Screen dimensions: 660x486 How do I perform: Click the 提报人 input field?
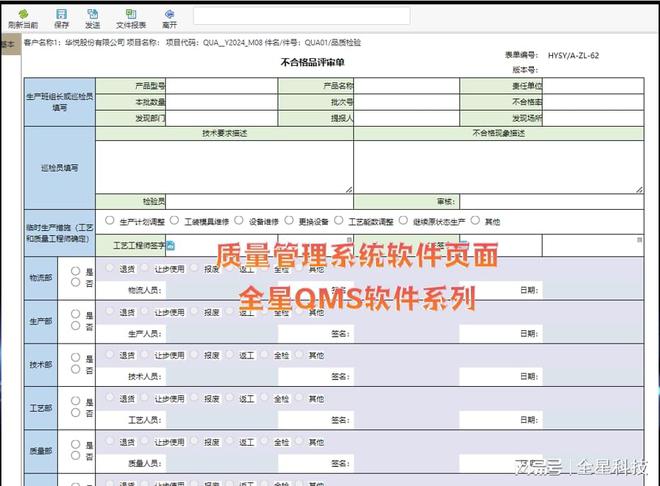[406, 118]
